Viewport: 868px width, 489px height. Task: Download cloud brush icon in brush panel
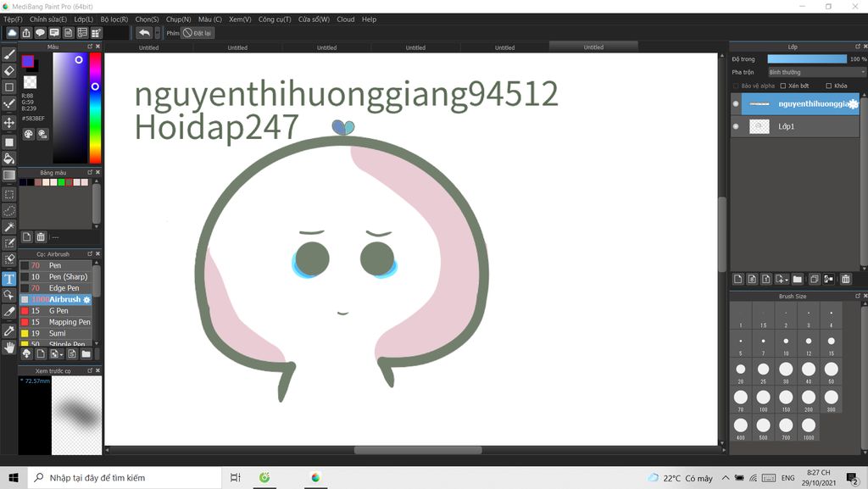click(x=26, y=354)
